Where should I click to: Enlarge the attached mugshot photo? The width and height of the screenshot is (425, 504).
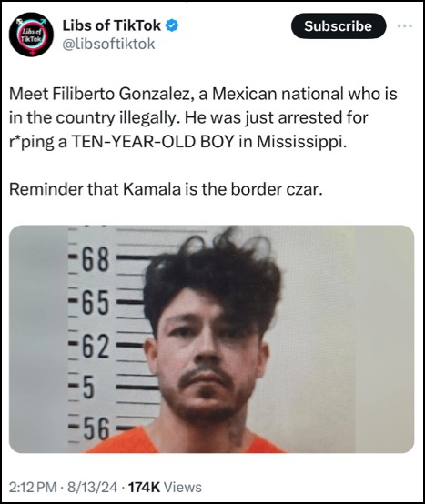(211, 338)
